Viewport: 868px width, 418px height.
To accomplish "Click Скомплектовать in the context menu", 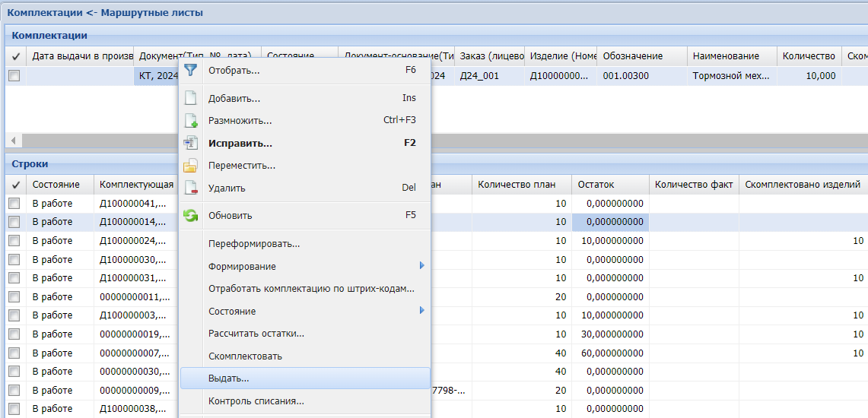I will [x=245, y=356].
